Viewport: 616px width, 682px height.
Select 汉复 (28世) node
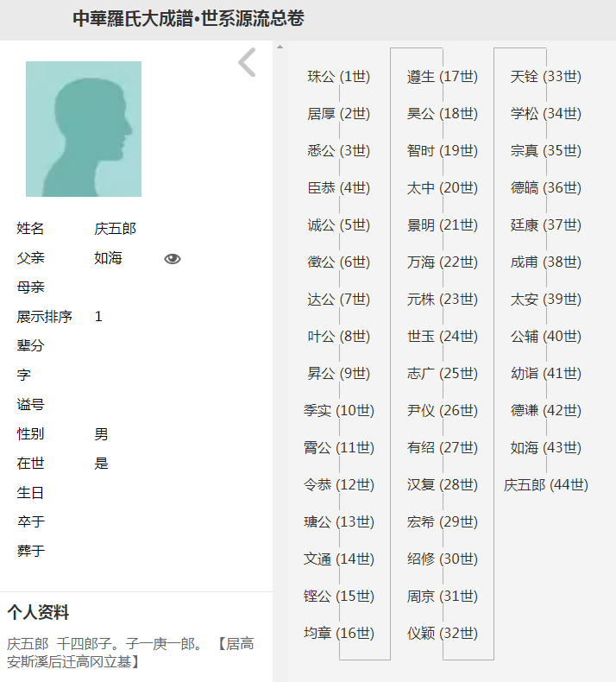click(x=442, y=484)
